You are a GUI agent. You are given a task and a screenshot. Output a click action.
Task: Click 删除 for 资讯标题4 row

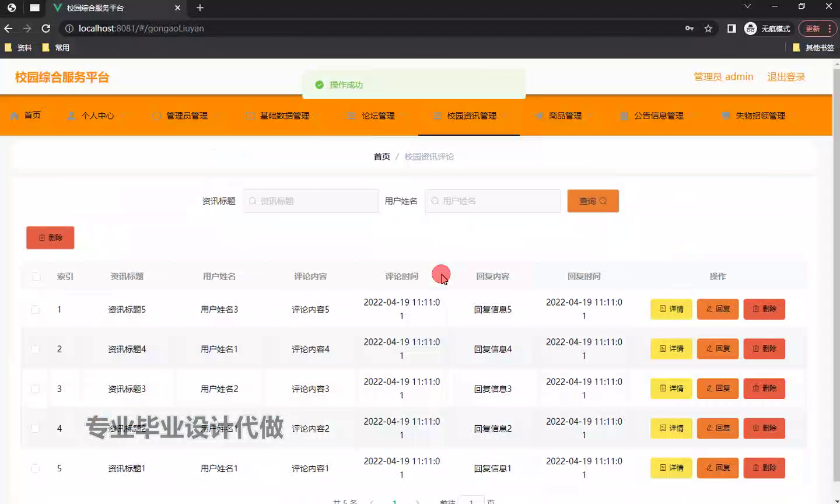point(764,349)
